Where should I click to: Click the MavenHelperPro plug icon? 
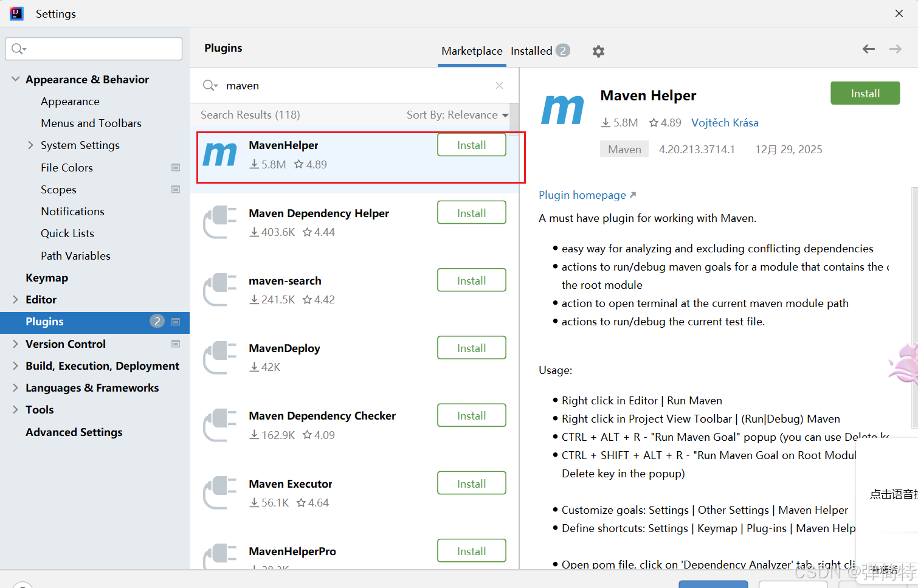[219, 556]
